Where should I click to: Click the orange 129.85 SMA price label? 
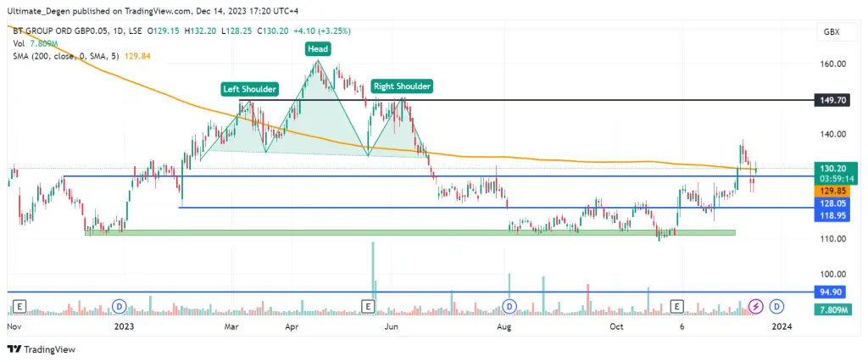(832, 190)
